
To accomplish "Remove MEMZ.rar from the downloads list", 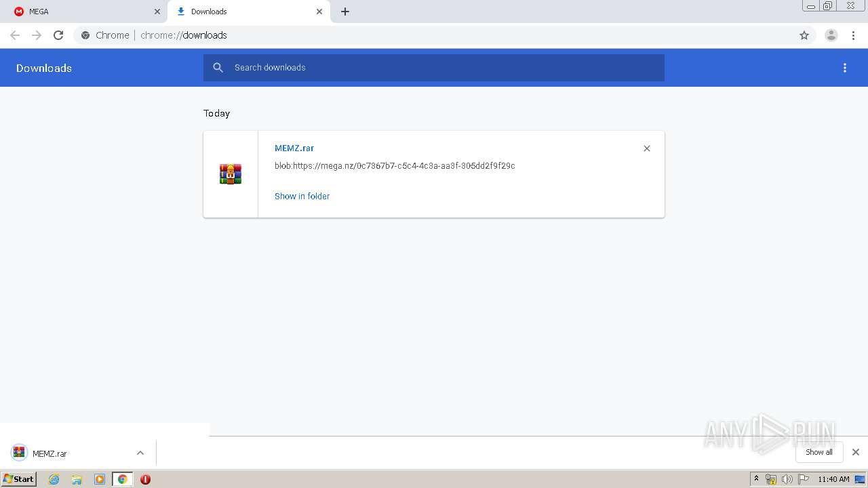I will click(647, 148).
